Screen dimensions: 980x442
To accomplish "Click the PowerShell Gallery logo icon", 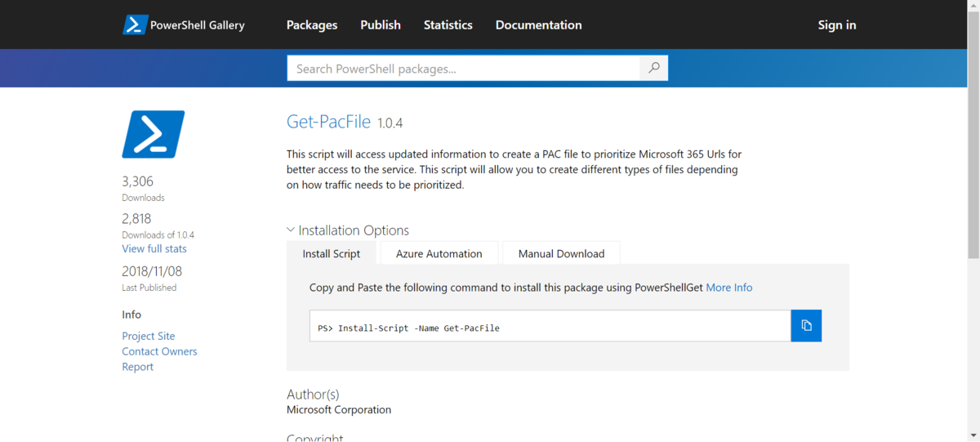I will [x=135, y=25].
